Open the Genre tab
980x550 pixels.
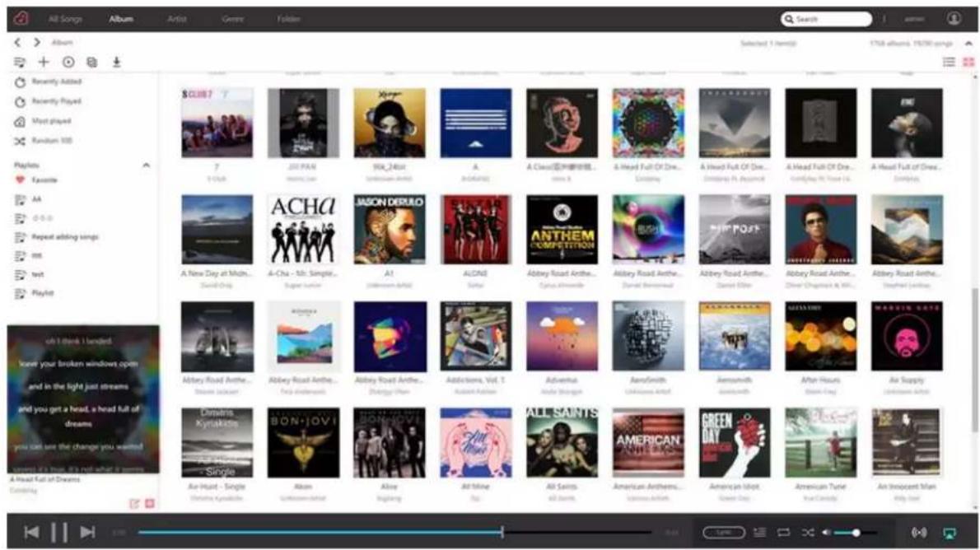tap(232, 19)
